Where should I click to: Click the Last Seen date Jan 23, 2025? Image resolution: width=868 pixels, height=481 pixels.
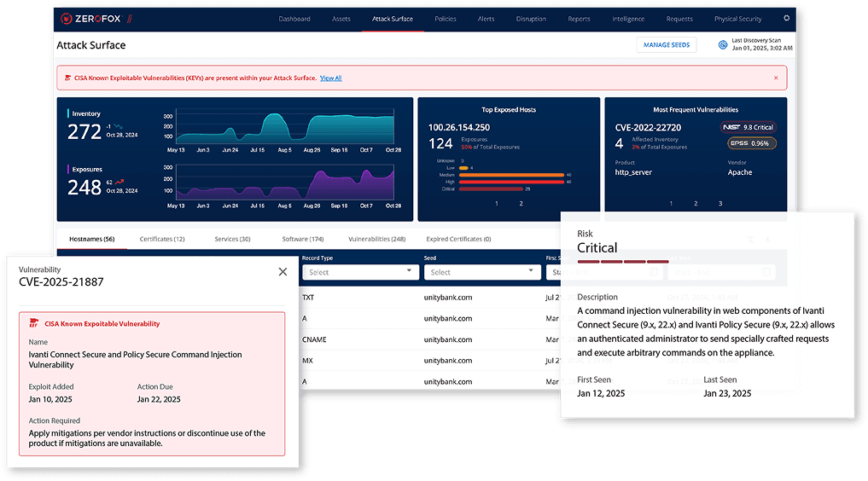pyautogui.click(x=727, y=394)
